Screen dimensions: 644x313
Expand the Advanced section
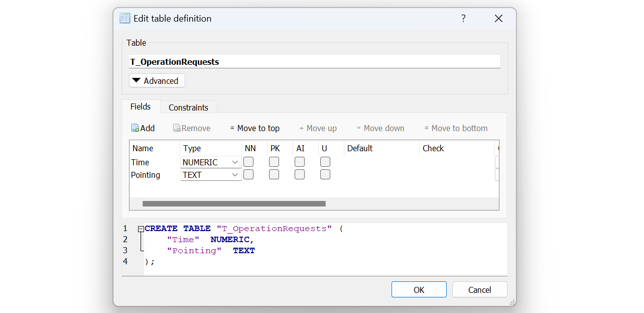pos(157,81)
